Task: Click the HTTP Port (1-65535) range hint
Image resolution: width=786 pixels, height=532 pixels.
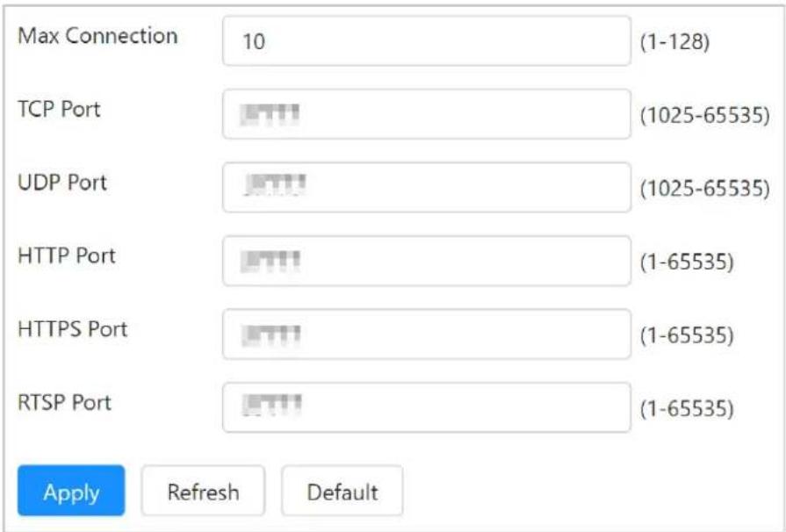Action: coord(687,262)
